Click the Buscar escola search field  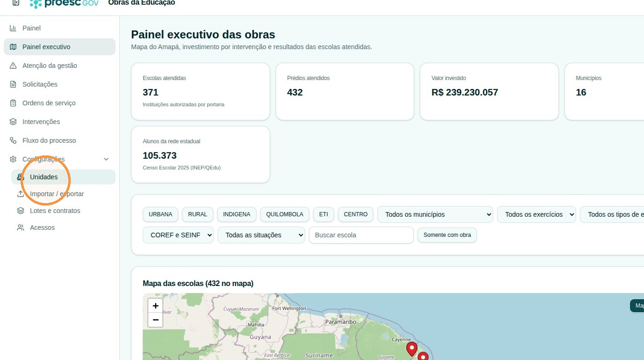tap(361, 235)
